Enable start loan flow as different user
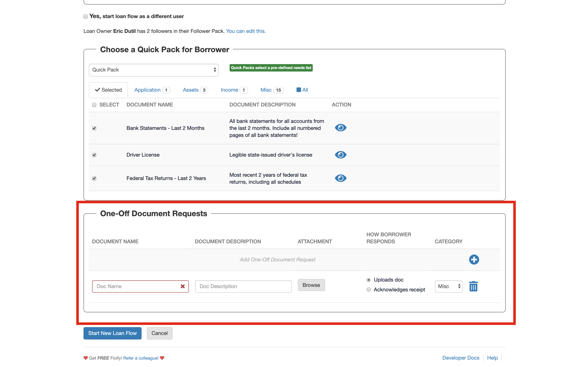Image resolution: width=588 pixels, height=367 pixels. (86, 16)
